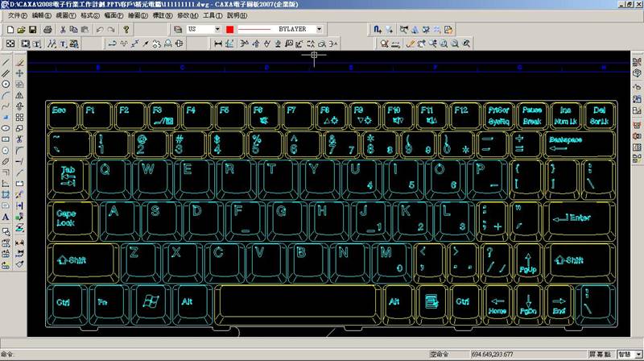This screenshot has height=361, width=644.
Task: Click the red layer color swatch
Action: [230, 29]
